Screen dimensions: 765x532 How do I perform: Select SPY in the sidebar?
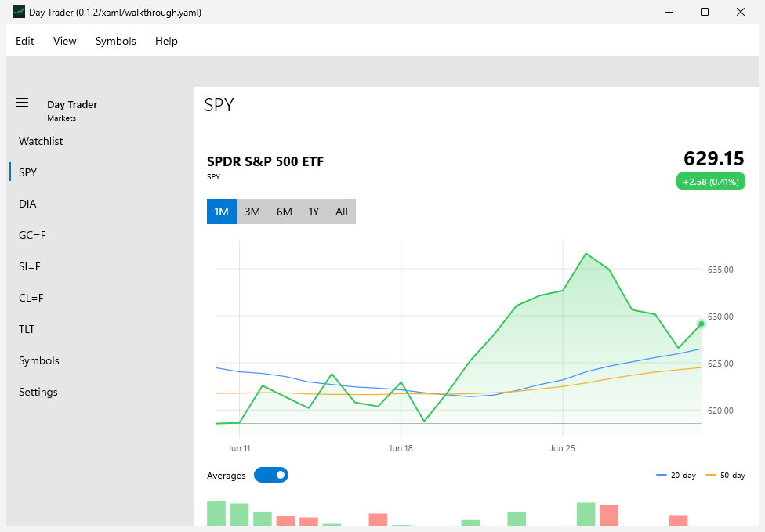(100, 172)
